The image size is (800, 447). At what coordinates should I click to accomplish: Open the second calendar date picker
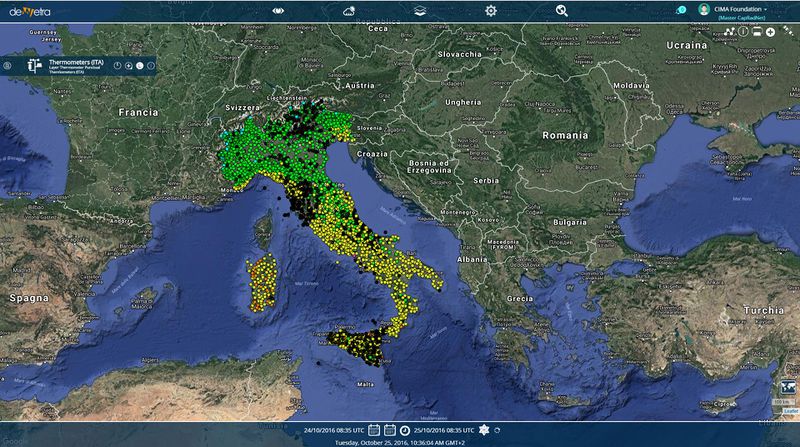click(390, 430)
